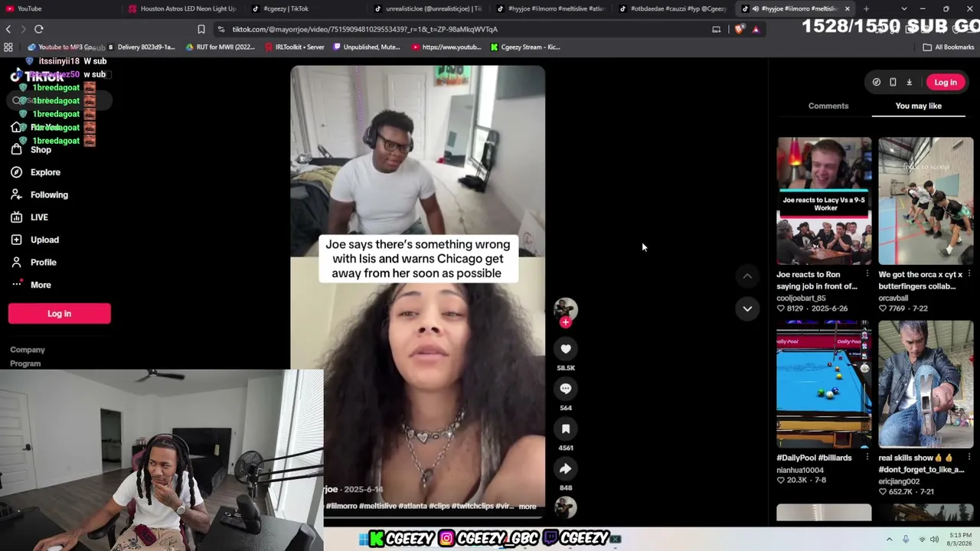Switch to the #cgeezy | TikTok tab
Screen dimensions: 980x551
306,9
